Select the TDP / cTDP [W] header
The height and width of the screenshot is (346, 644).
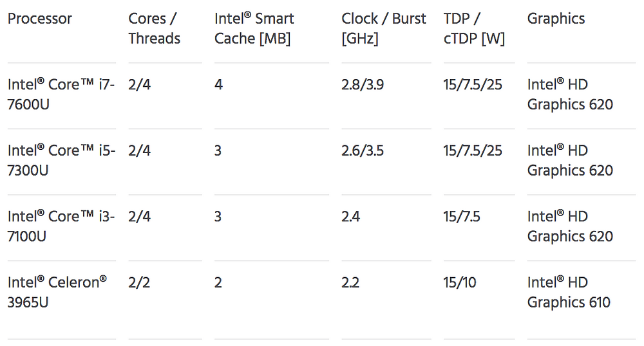tap(474, 29)
